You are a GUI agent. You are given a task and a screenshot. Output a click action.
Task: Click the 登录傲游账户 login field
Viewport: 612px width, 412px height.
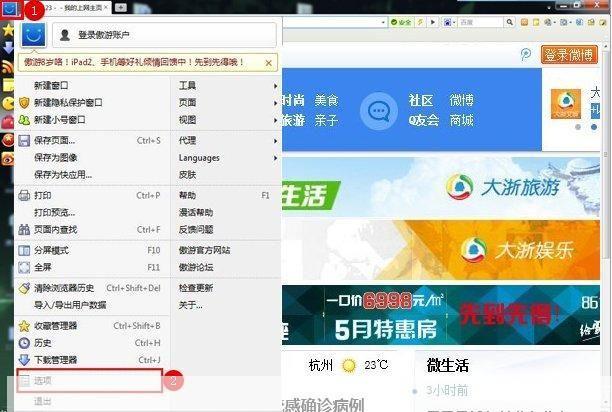pyautogui.click(x=164, y=35)
